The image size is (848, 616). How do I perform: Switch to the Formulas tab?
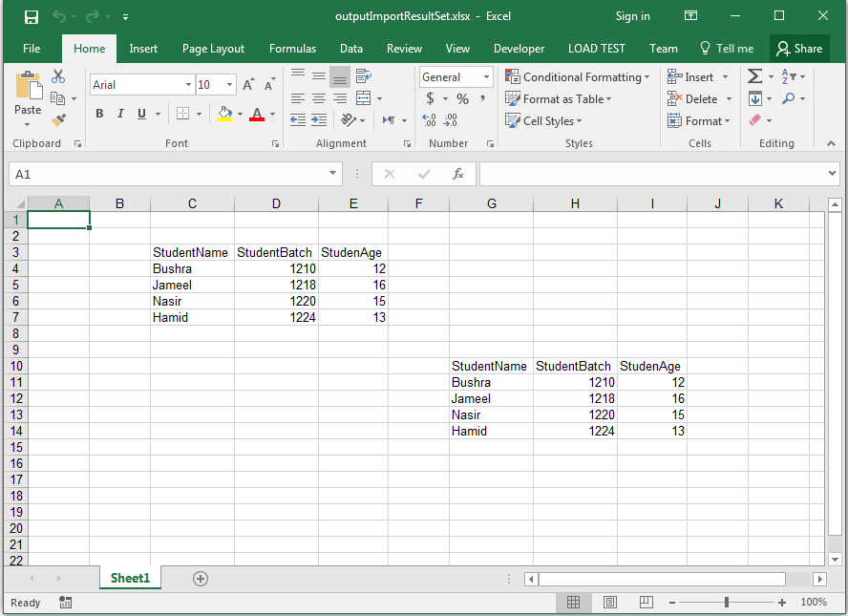point(292,49)
